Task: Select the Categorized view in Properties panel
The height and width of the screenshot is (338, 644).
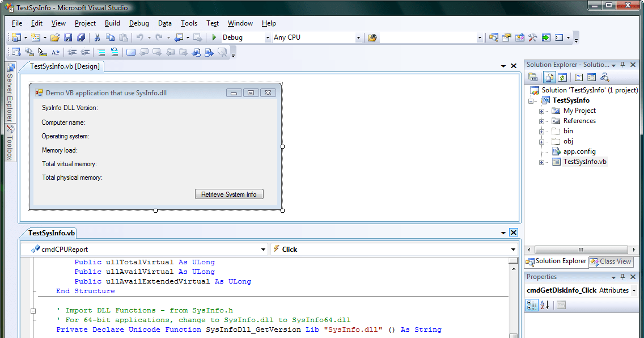Action: point(532,305)
